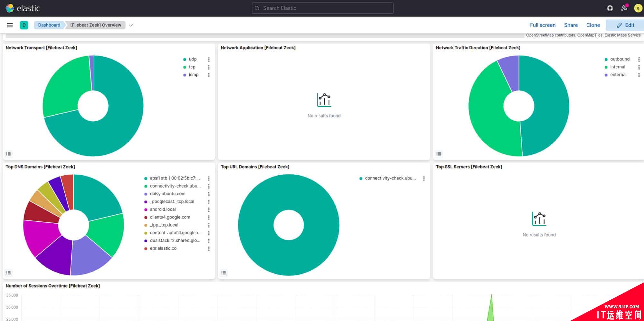Open options for epr.elastic.co legend item
This screenshot has height=321, width=644.
pos(209,248)
